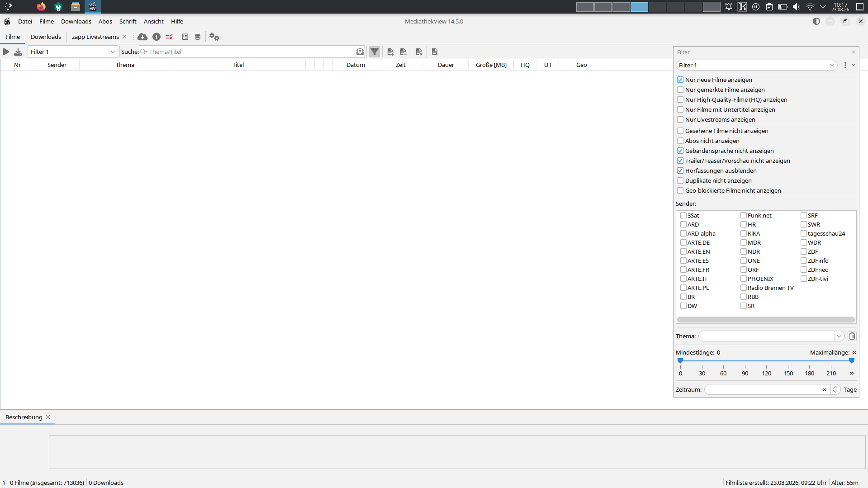
Task: Check Duplikate nicht anzeigen
Action: (x=680, y=180)
